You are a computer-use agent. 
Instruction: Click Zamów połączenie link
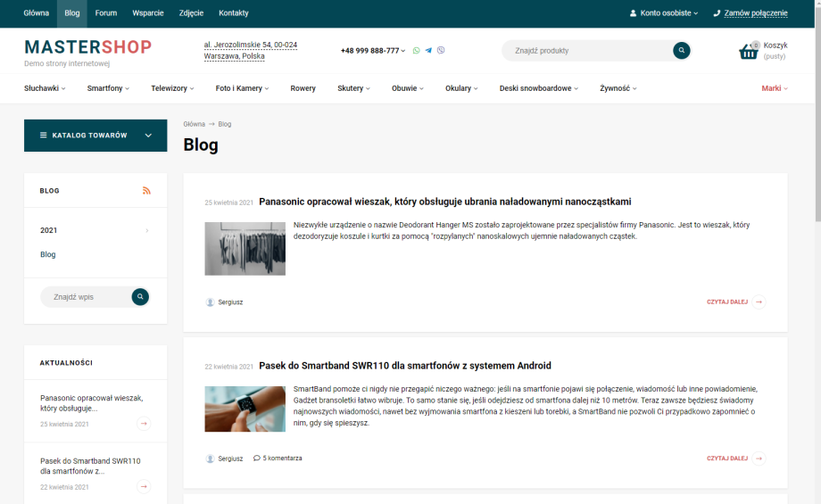pos(755,13)
